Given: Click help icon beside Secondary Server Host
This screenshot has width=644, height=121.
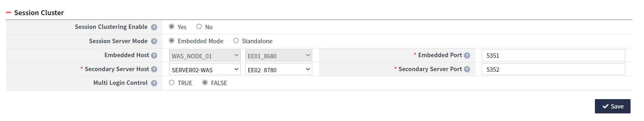Looking at the screenshot, I should 154,69.
